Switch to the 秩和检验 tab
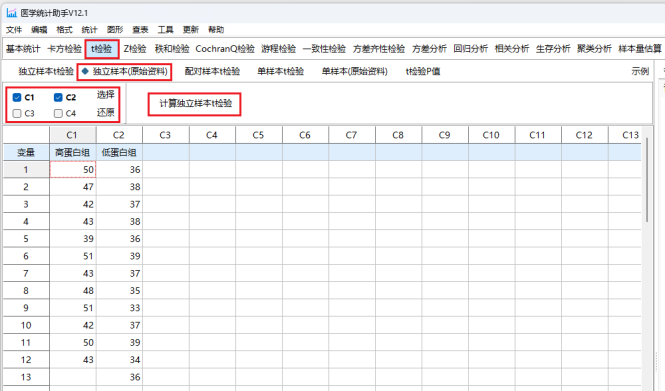This screenshot has height=391, width=665. click(x=172, y=49)
